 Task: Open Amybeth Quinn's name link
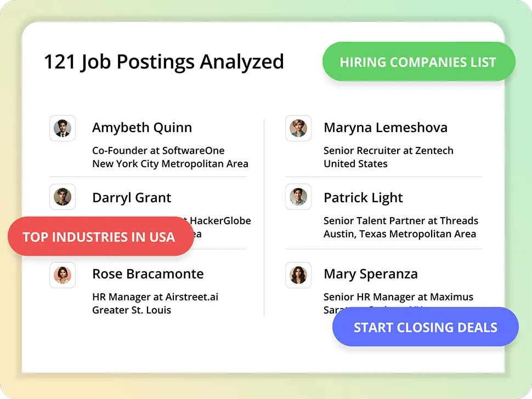142,128
